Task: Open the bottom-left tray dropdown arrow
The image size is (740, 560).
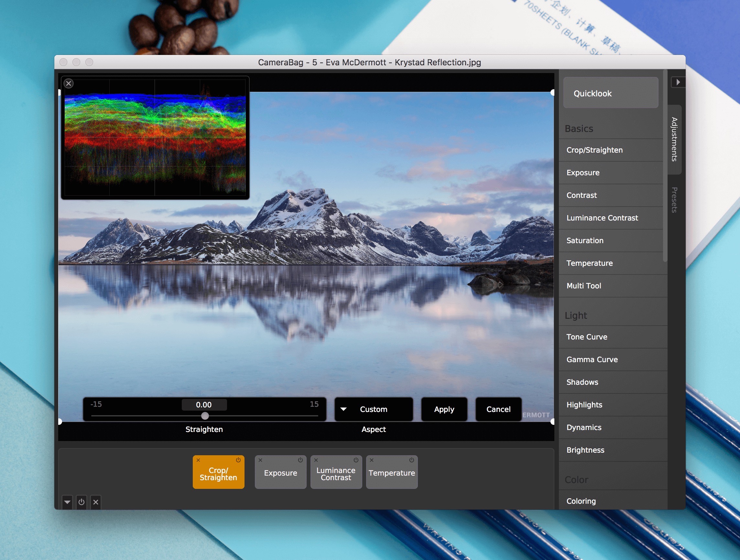Action: tap(67, 502)
